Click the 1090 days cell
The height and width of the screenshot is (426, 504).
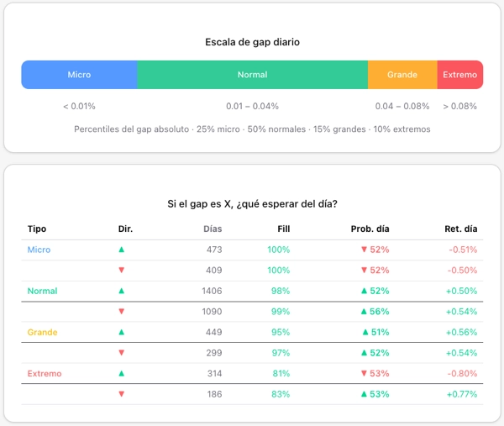[212, 312]
